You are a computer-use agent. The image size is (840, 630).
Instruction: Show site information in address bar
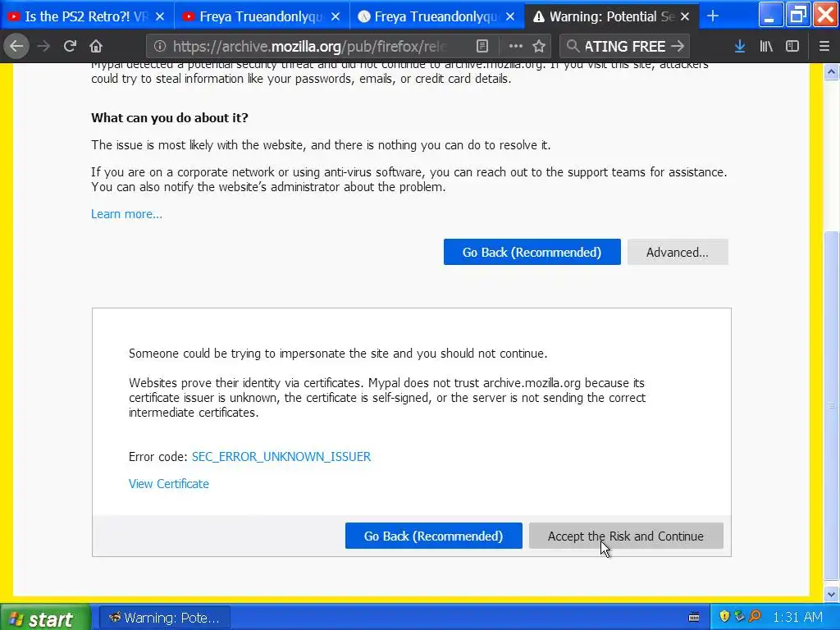click(x=160, y=46)
